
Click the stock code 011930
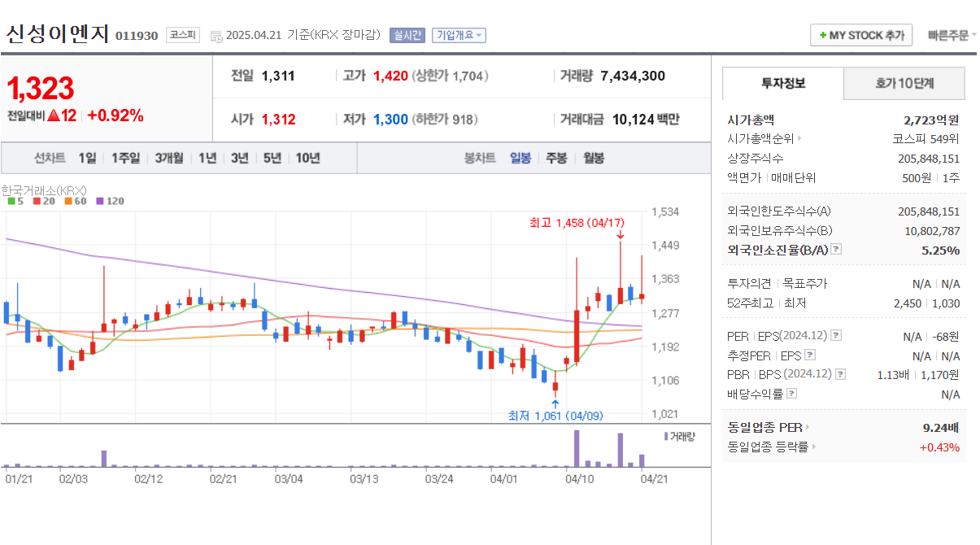[x=137, y=36]
